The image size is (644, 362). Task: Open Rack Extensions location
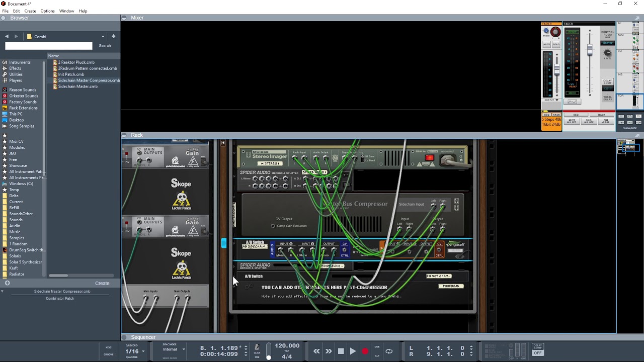pyautogui.click(x=23, y=108)
